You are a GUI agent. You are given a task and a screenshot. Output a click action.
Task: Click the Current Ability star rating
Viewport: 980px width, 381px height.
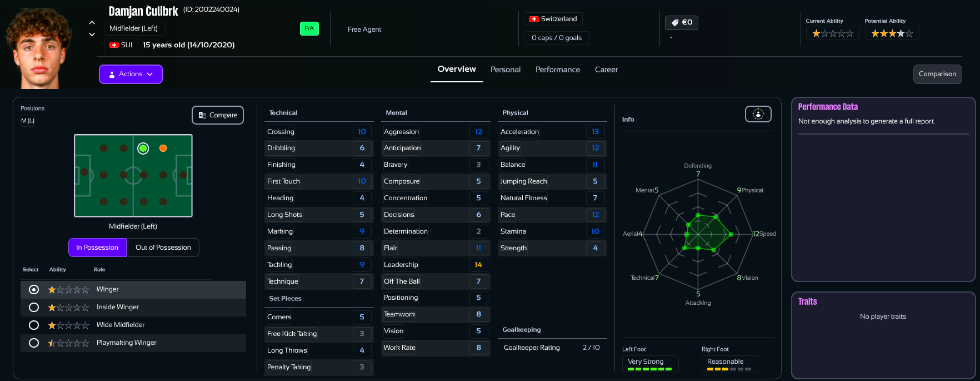point(833,33)
